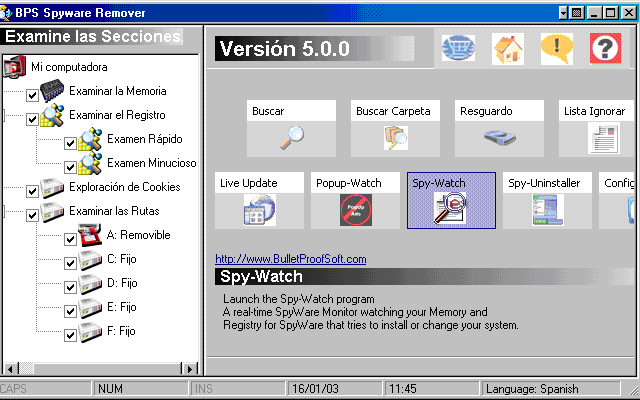Uncheck the Examen Rápido checkbox

pyautogui.click(x=70, y=143)
